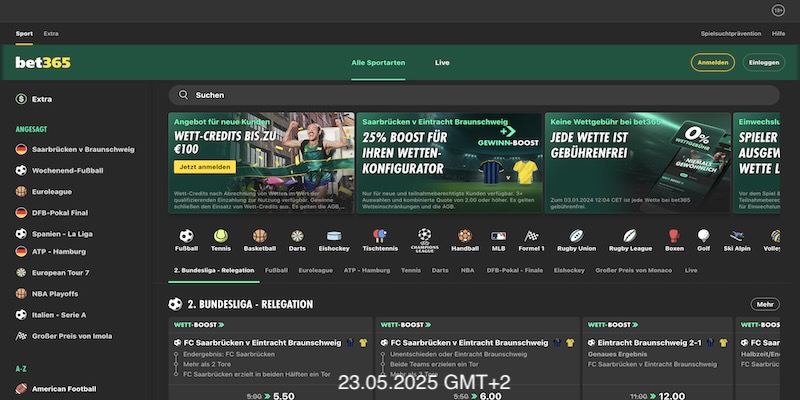Choose the Darts sport icon

(297, 236)
